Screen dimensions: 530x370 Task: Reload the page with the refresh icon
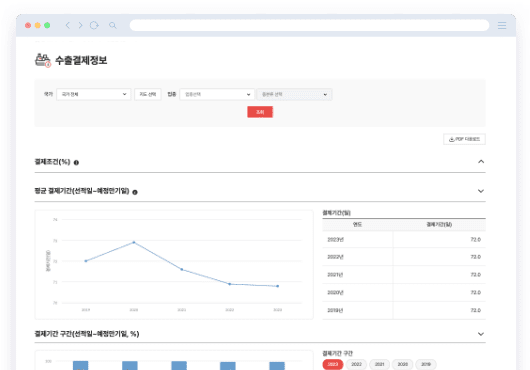(94, 25)
